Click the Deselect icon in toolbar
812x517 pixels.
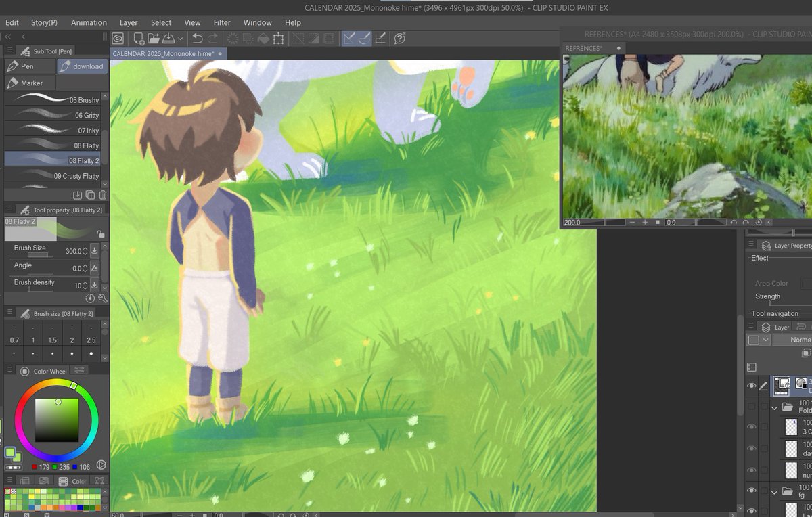pyautogui.click(x=298, y=39)
